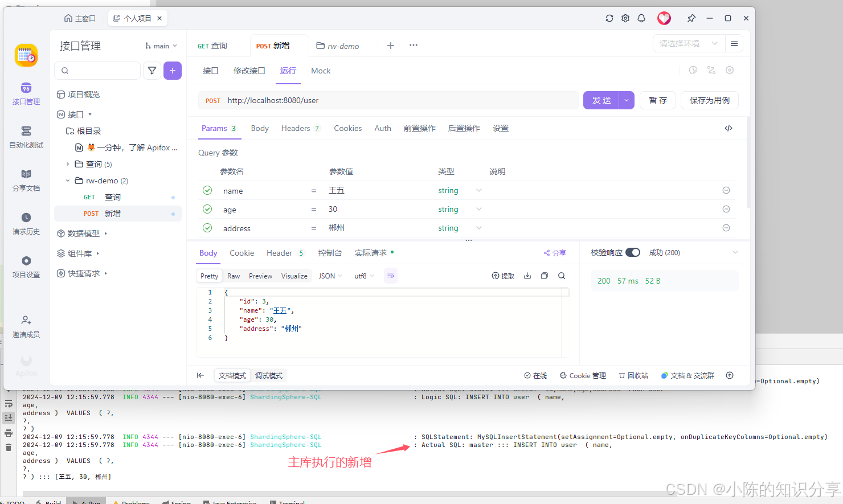Viewport: 843px width, 504px height.
Task: Open the Headers tab of the request
Action: pos(296,128)
